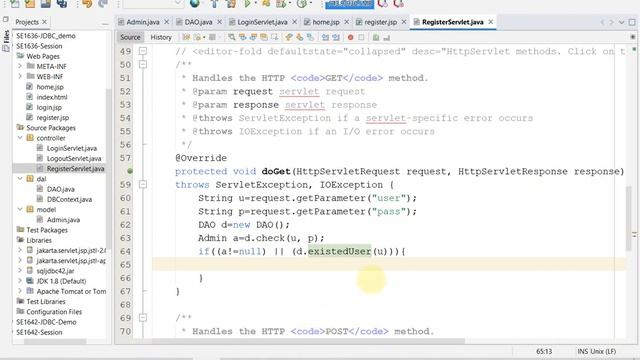Collapse the model package
Image resolution: width=640 pixels, height=360 pixels.
(20, 209)
